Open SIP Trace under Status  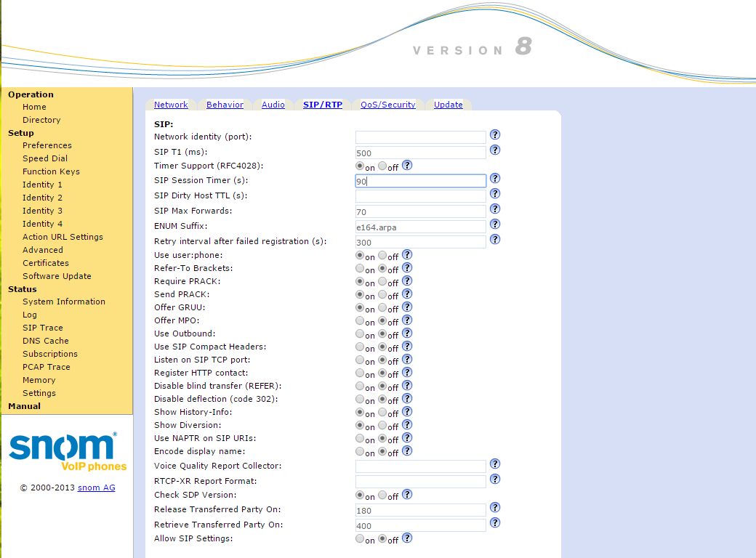point(42,328)
